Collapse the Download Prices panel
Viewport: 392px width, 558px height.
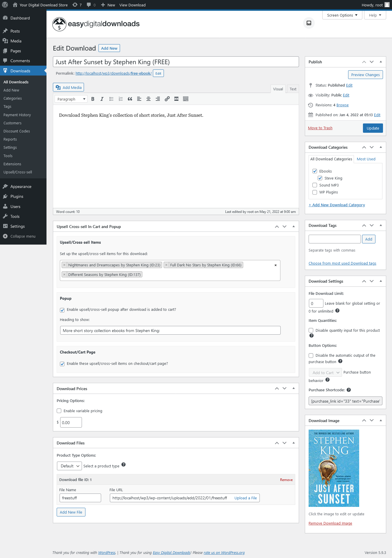click(293, 388)
